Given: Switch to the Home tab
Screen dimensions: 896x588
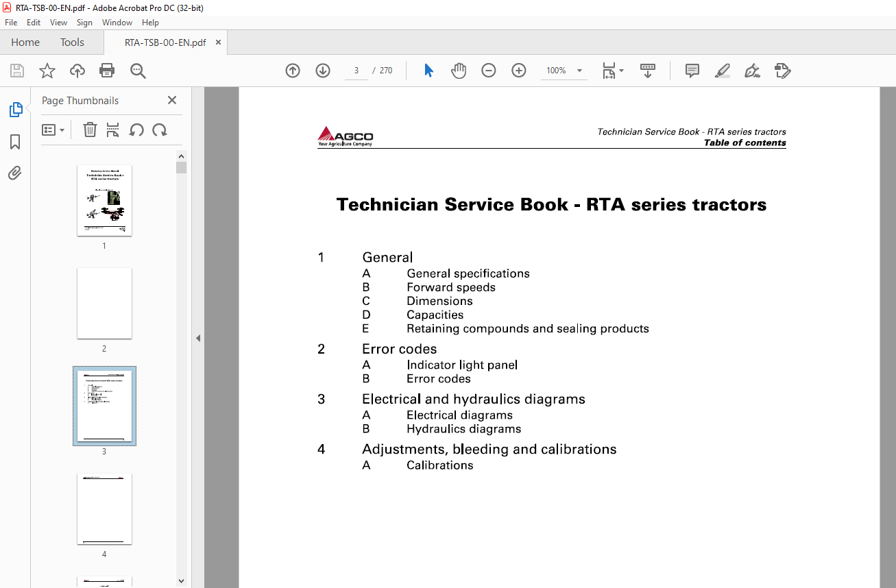Looking at the screenshot, I should pos(25,42).
